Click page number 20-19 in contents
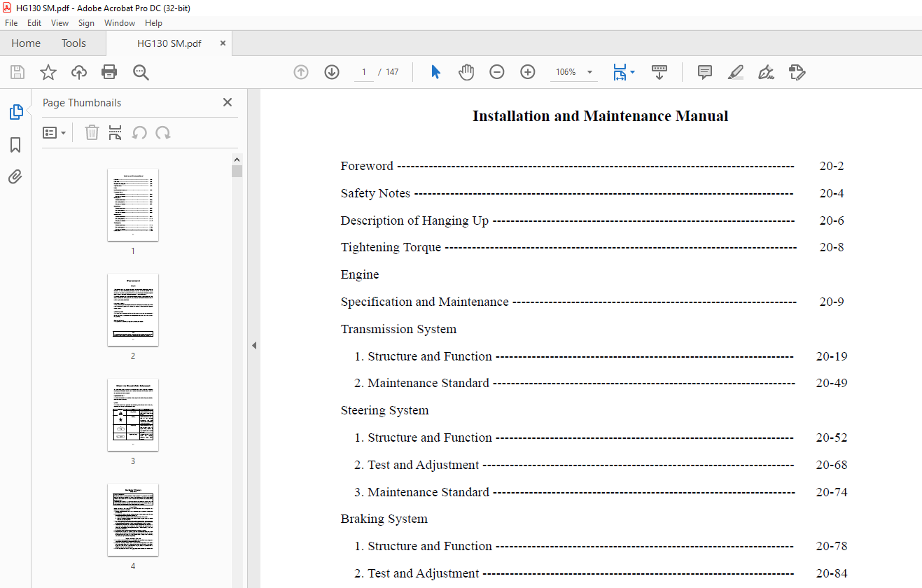 (x=832, y=356)
